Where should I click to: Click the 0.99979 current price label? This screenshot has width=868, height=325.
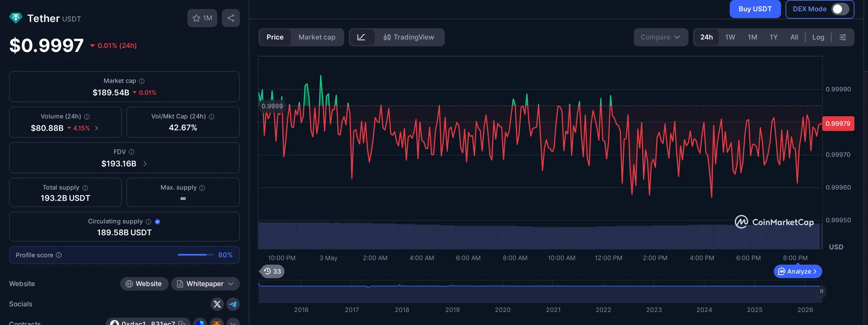(x=838, y=123)
